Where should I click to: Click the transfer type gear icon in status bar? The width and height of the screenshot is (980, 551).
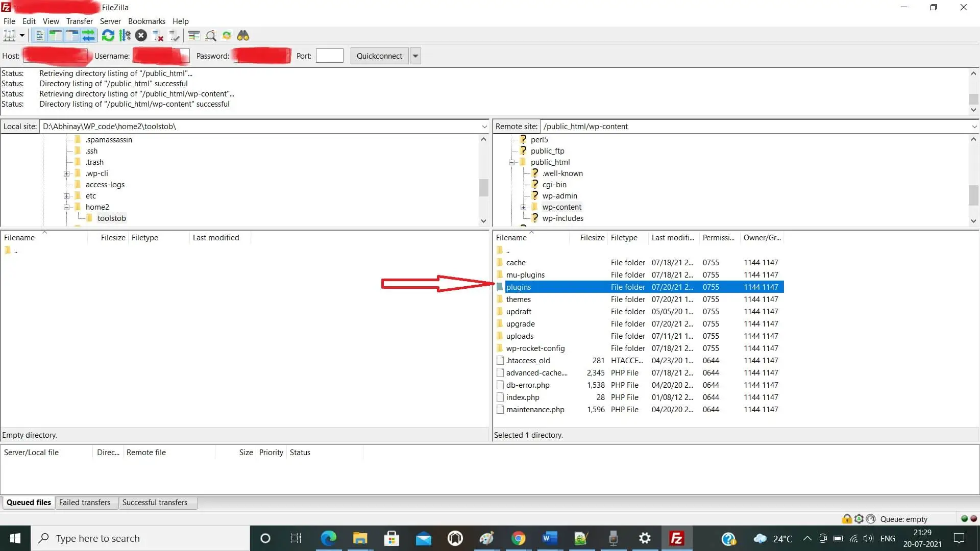(859, 519)
